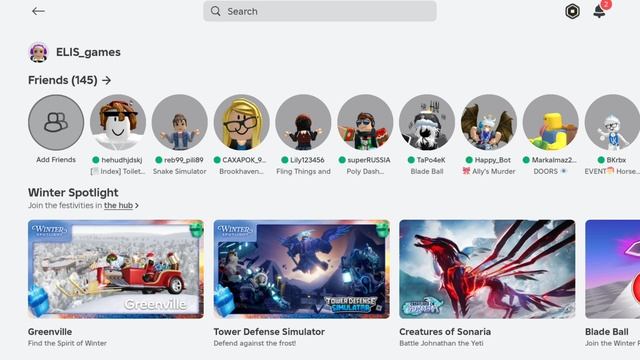Click the superRUSSIA username text
The width and height of the screenshot is (640, 360).
369,160
